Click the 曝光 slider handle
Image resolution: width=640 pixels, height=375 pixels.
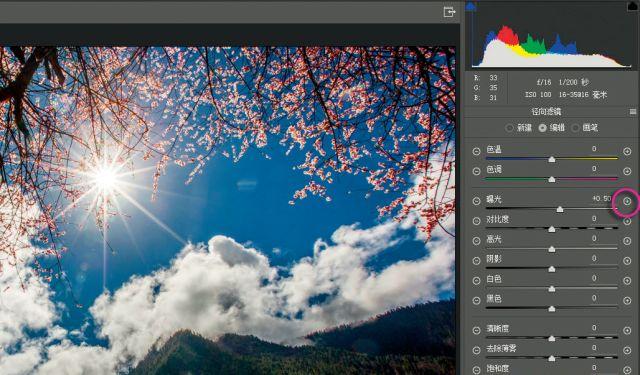pyautogui.click(x=560, y=209)
